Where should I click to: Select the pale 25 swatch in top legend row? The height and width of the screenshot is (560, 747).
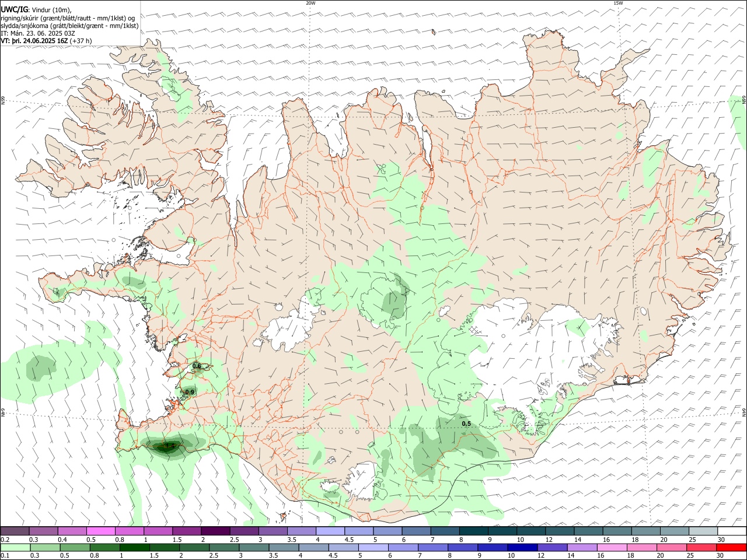pos(703,531)
